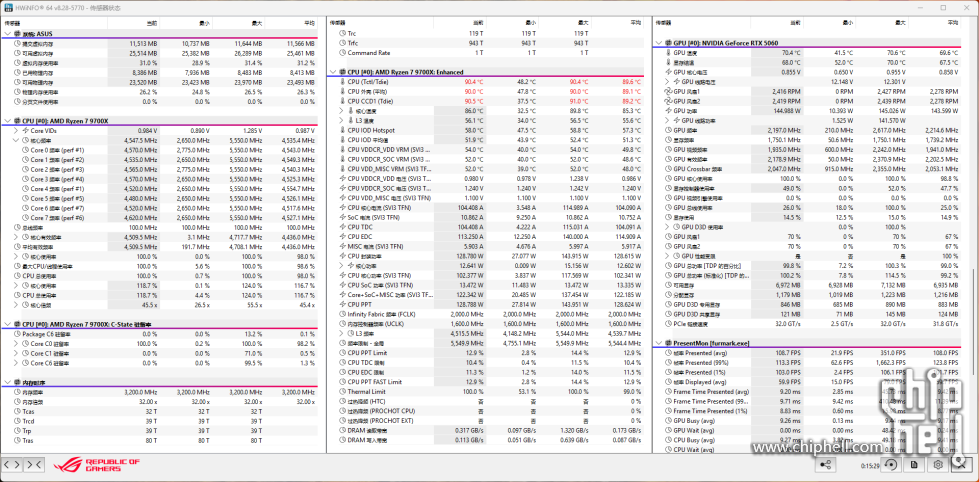Click the 32.0 GT/s PCIe link speed value
This screenshot has width=979, height=482.
click(788, 324)
